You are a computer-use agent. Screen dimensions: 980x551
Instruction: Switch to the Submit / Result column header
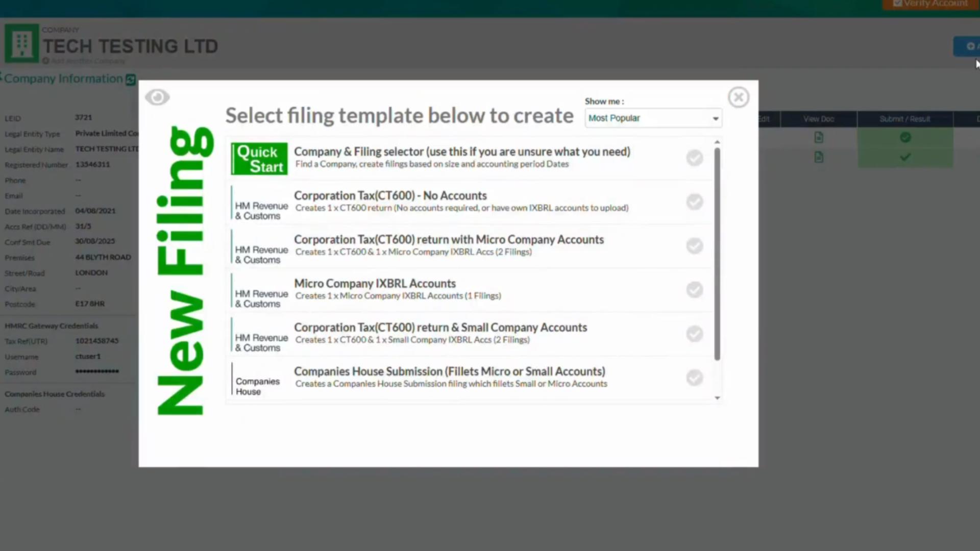click(x=904, y=118)
